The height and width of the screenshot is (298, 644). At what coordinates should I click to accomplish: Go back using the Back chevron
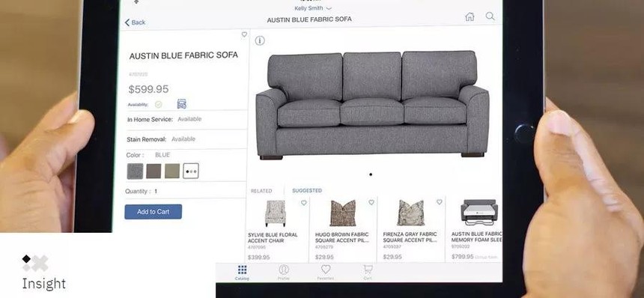(135, 22)
